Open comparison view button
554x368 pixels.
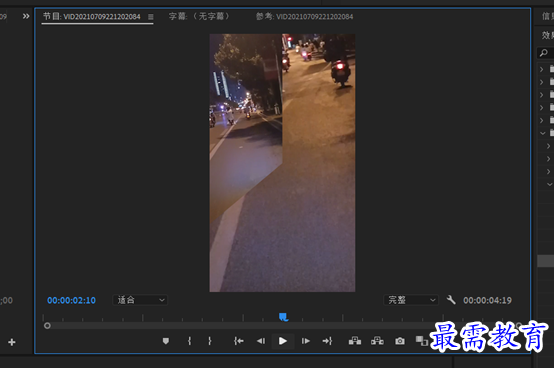tap(422, 341)
